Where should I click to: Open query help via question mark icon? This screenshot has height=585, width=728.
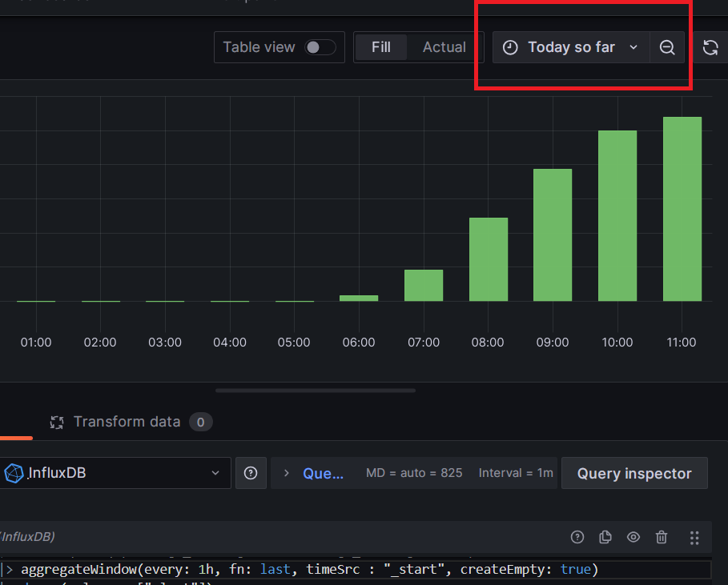(577, 537)
